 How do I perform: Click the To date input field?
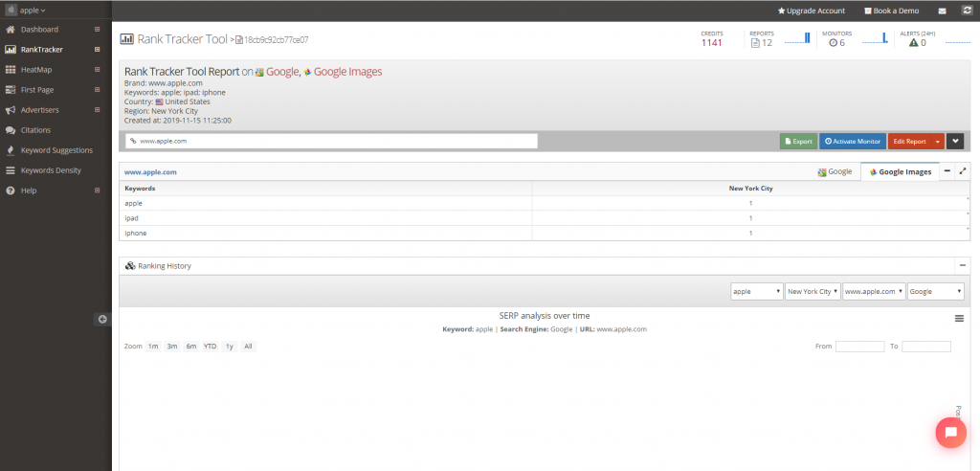click(x=926, y=347)
